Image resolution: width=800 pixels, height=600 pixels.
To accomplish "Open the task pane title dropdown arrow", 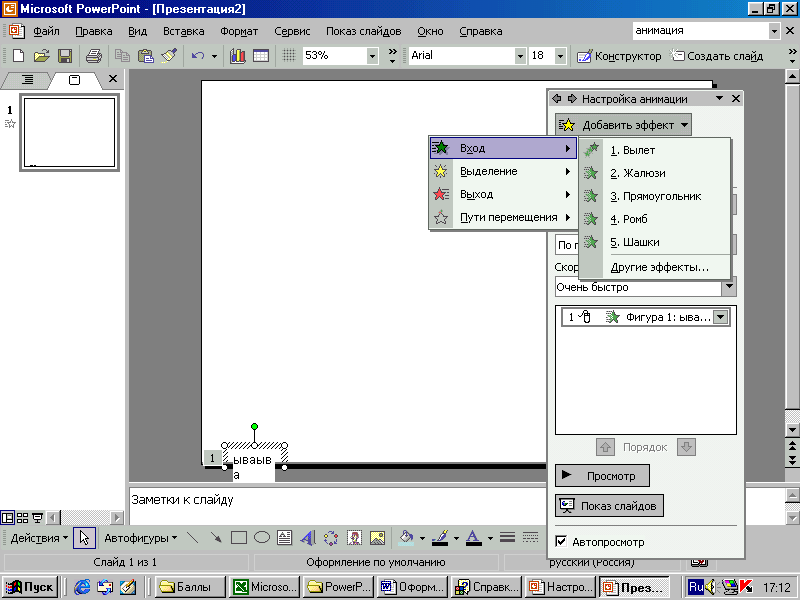I will (x=719, y=98).
